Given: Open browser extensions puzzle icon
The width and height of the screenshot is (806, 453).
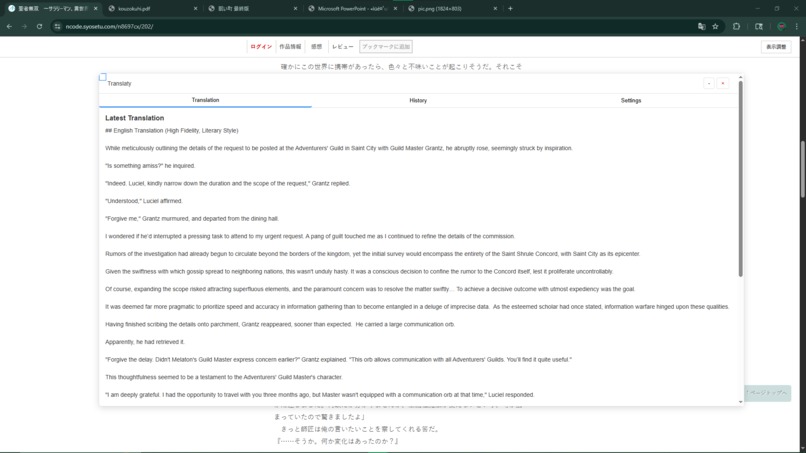Looking at the screenshot, I should click(x=736, y=26).
